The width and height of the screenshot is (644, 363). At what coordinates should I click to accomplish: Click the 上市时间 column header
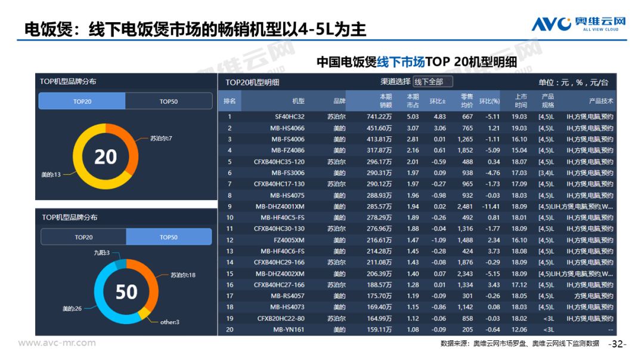521,101
